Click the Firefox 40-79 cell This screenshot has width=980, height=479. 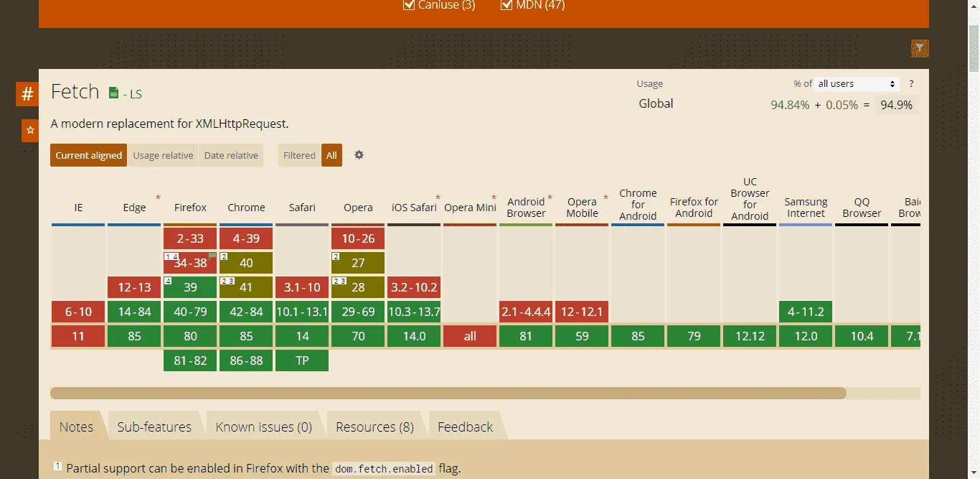tap(190, 312)
